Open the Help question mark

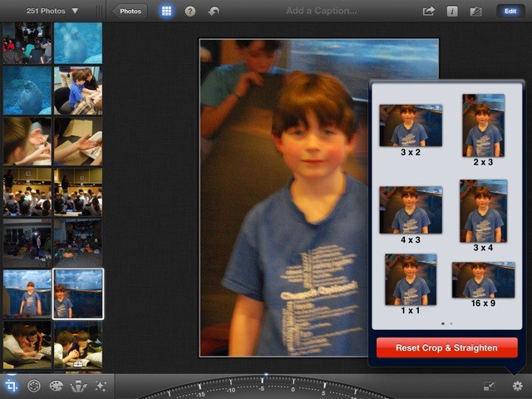coord(190,12)
